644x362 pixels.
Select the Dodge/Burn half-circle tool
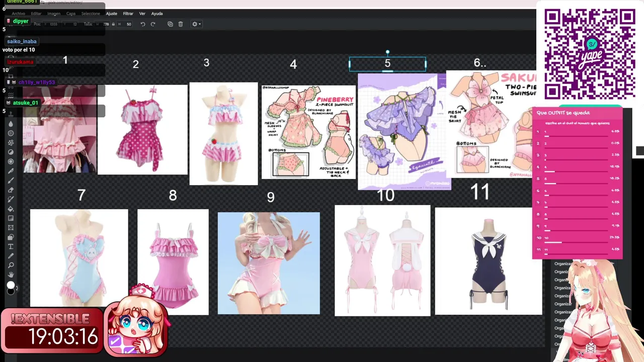(x=11, y=152)
